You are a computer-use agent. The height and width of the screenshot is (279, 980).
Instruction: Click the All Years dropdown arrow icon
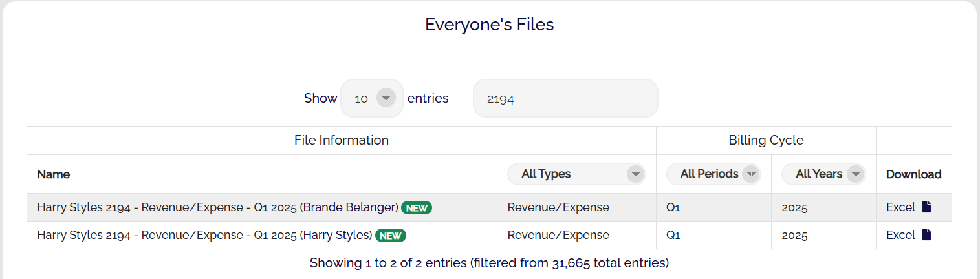pyautogui.click(x=855, y=174)
